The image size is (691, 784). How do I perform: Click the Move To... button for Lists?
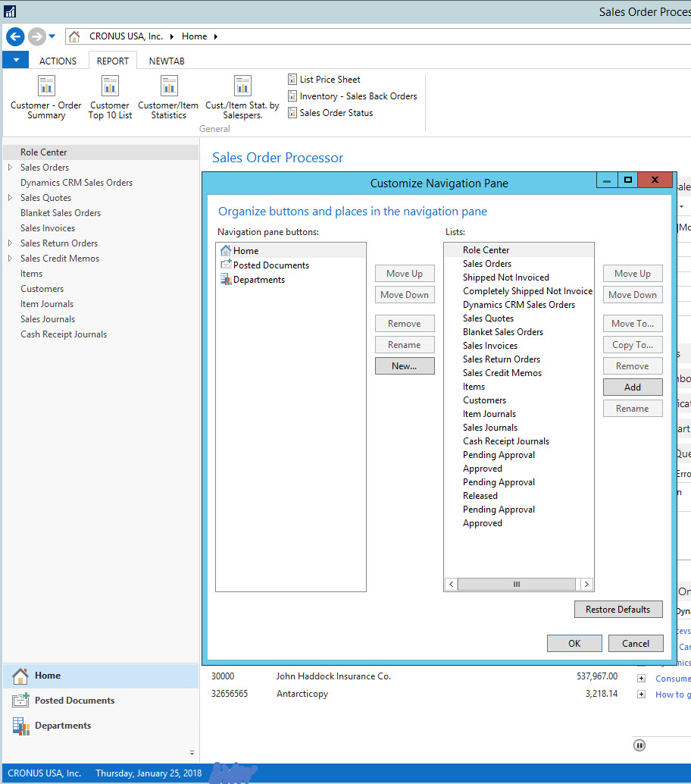633,323
